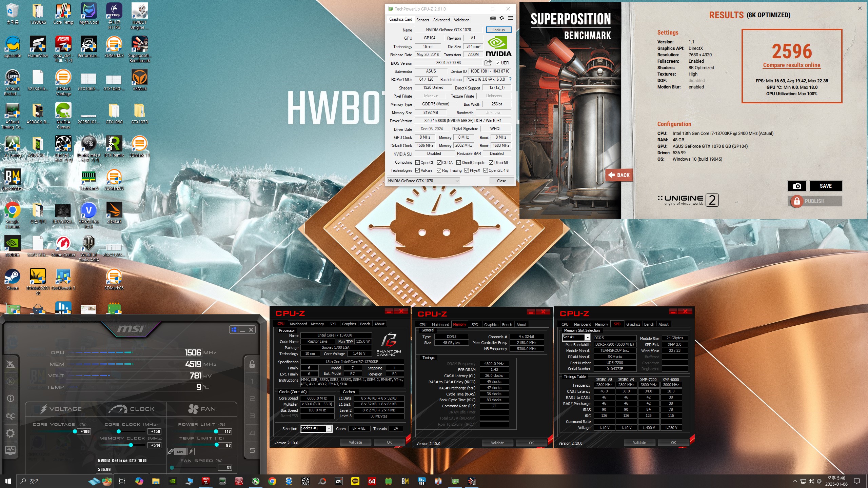
Task: Open MSI Afterburner information icon
Action: click(11, 399)
